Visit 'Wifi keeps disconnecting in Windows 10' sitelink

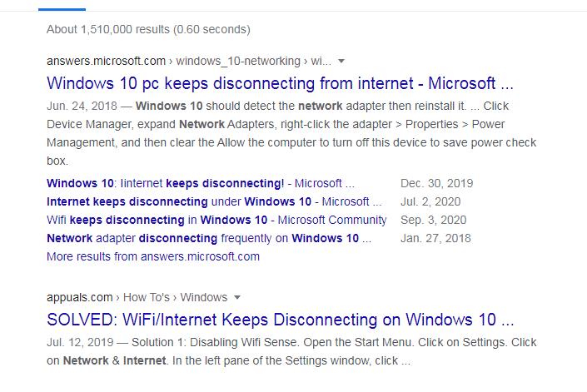click(216, 220)
